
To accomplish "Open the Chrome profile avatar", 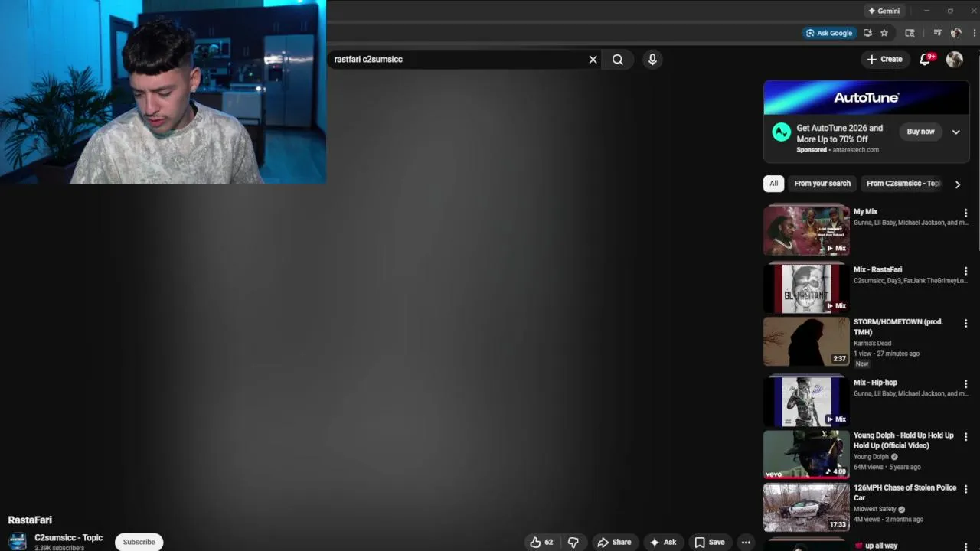I will pyautogui.click(x=956, y=33).
